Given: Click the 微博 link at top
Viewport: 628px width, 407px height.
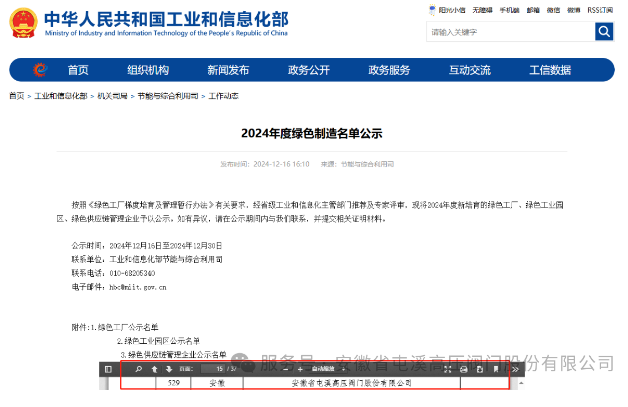Looking at the screenshot, I should pos(574,10).
